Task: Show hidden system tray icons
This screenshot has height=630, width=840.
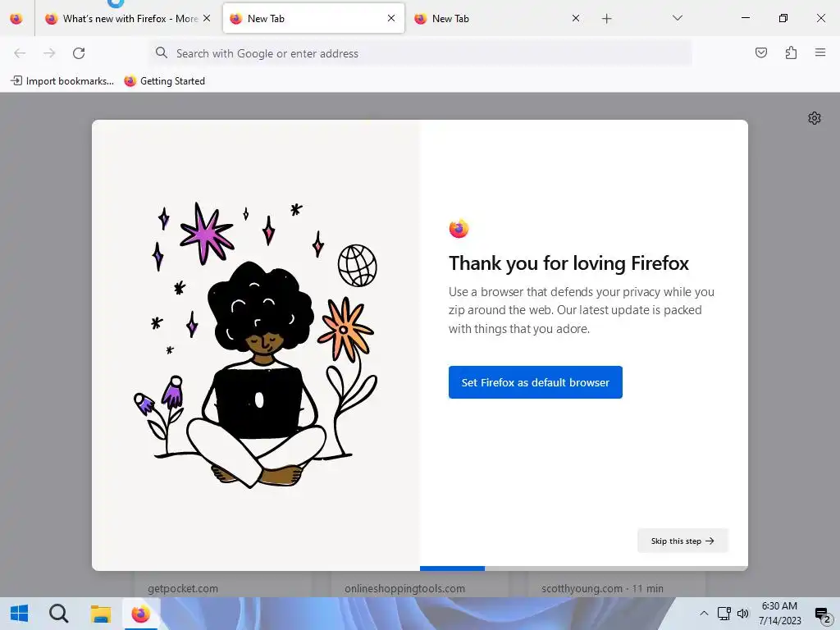Action: pos(704,614)
